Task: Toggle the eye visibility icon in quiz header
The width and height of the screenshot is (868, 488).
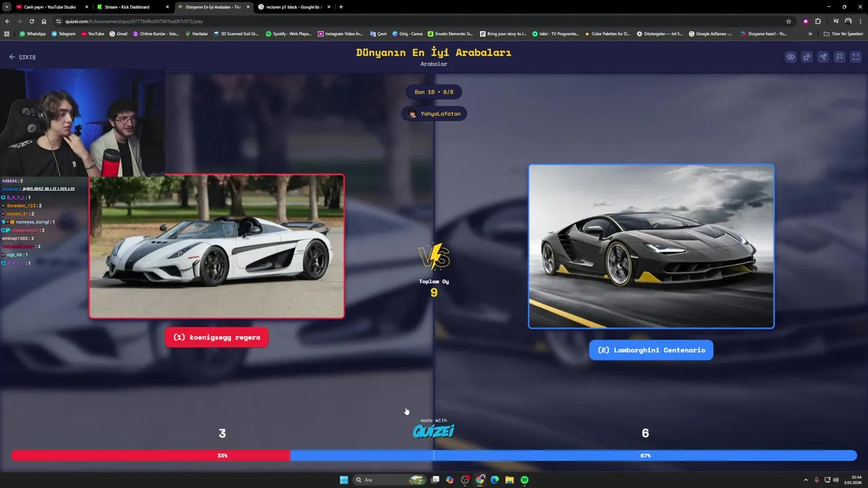Action: pos(791,57)
